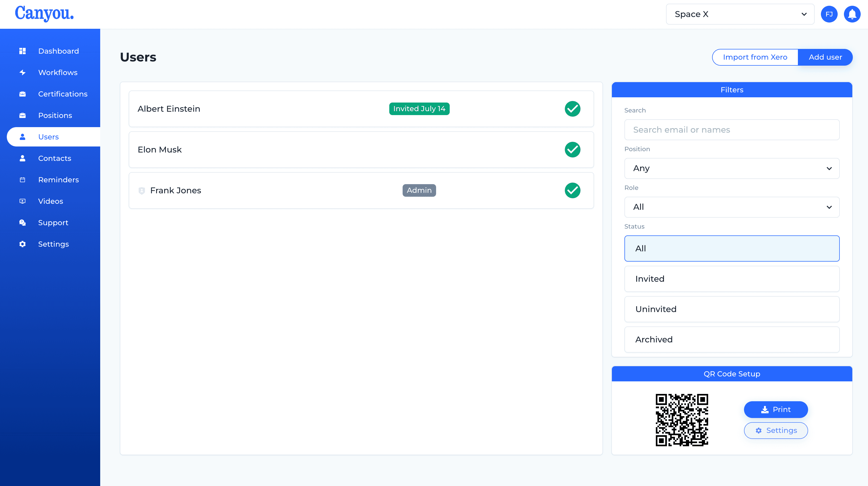Screen dimensions: 868x486
Task: Click the Import from Xero button
Action: pos(755,57)
